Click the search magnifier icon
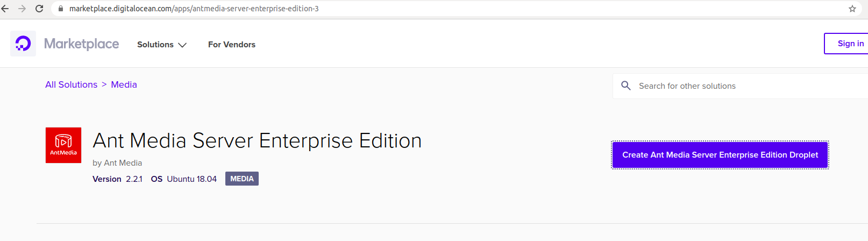 pyautogui.click(x=626, y=86)
